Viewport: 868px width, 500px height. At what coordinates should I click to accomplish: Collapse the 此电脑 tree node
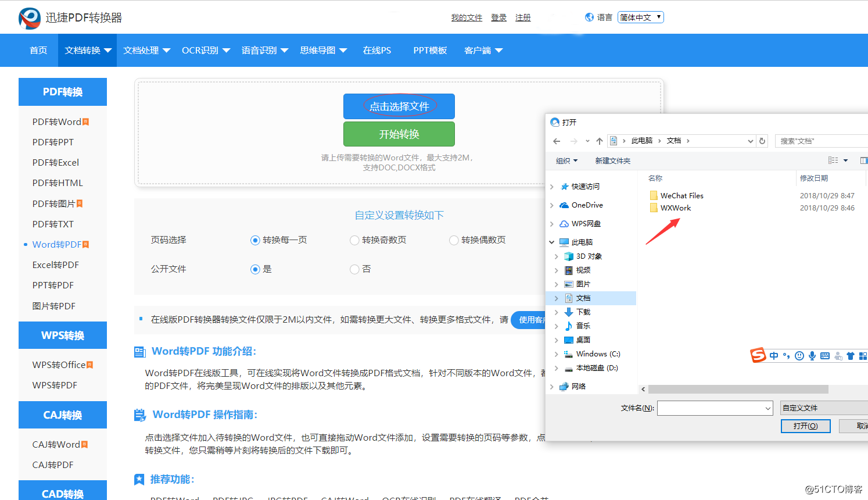[x=552, y=242]
